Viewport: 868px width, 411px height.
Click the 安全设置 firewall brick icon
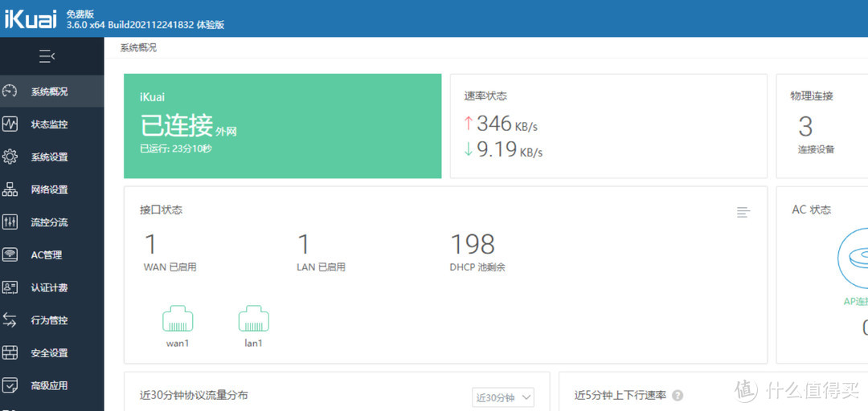coord(10,353)
